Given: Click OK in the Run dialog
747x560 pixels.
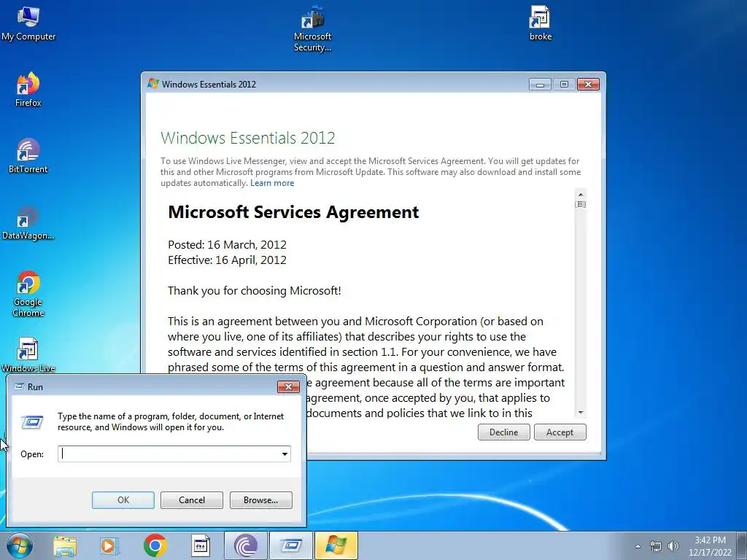Looking at the screenshot, I should pos(123,500).
